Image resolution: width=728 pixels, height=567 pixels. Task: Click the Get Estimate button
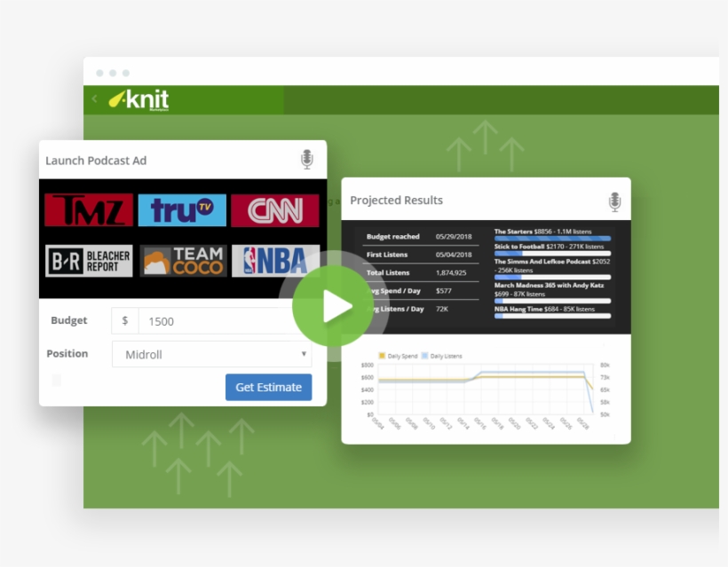269,387
